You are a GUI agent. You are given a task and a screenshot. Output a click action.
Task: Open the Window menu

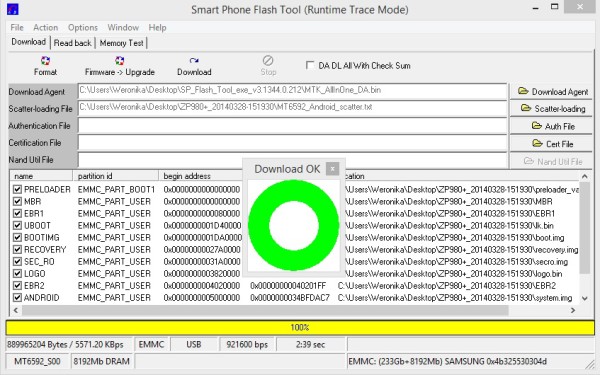click(123, 28)
